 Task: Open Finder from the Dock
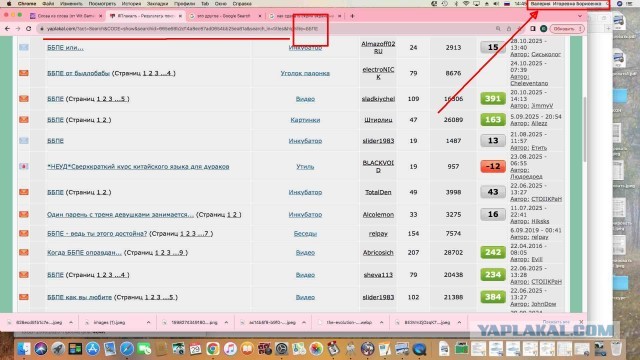[24, 349]
